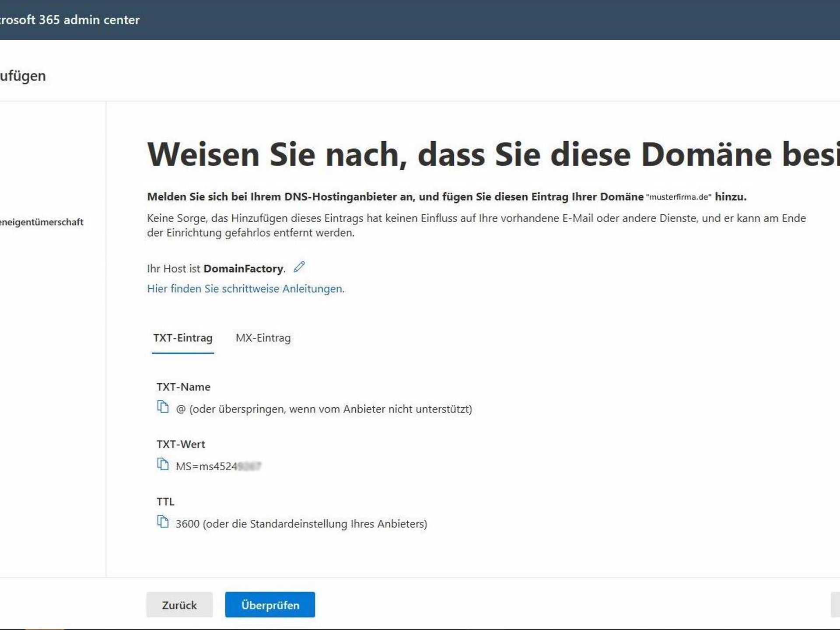
Task: Click the bold DomainFactory host name
Action: pos(243,268)
